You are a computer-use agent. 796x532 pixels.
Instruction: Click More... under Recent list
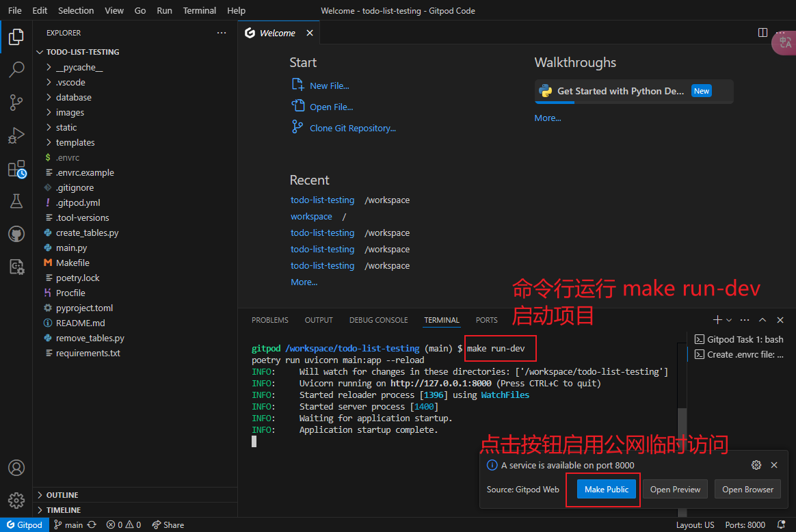[304, 282]
